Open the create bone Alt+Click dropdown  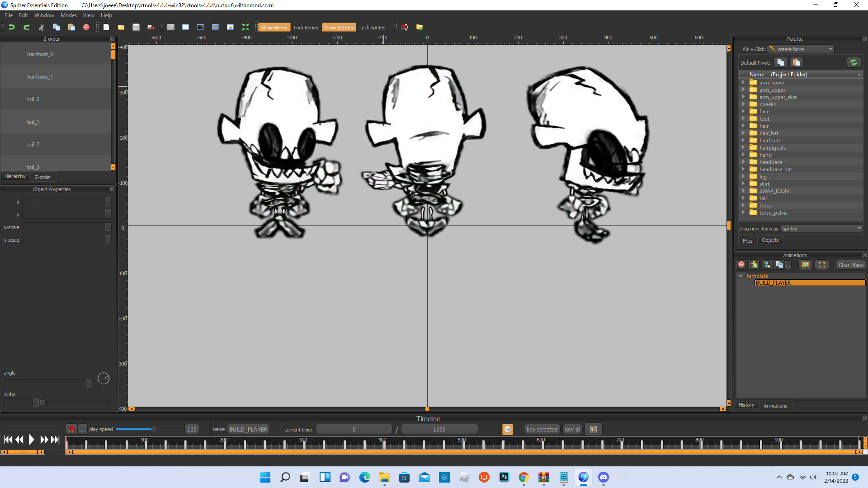tap(801, 49)
